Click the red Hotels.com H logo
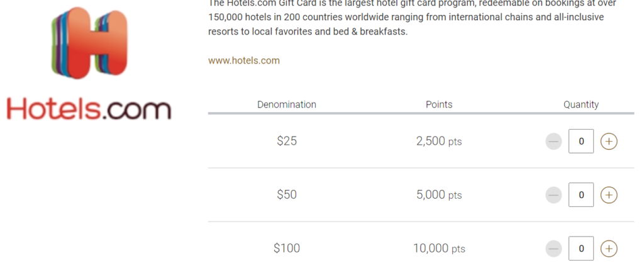 point(89,43)
